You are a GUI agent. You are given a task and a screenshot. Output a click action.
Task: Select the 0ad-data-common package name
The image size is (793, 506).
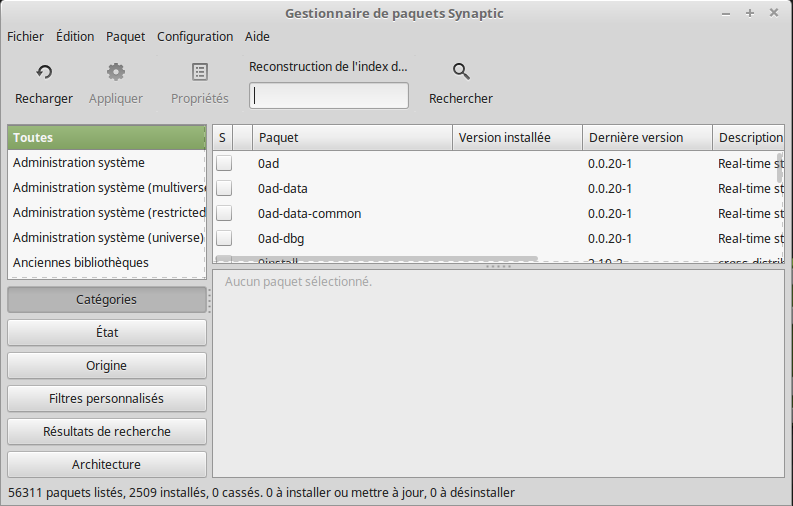click(x=310, y=214)
